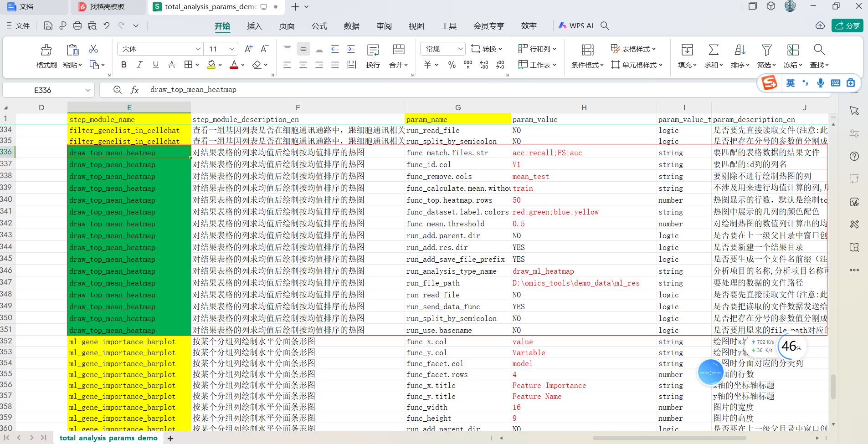Click the new tab plus icon
The image size is (868, 444).
click(x=295, y=7)
